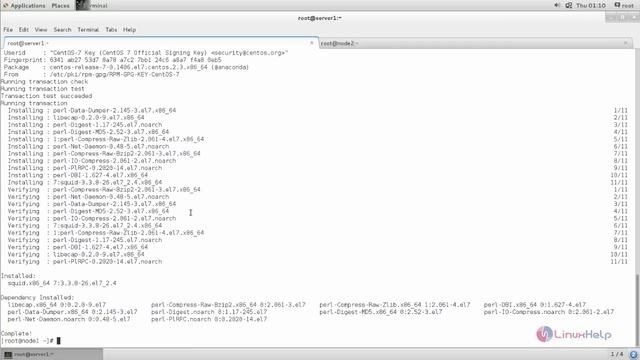Click the Package centos-release line

click(126, 67)
